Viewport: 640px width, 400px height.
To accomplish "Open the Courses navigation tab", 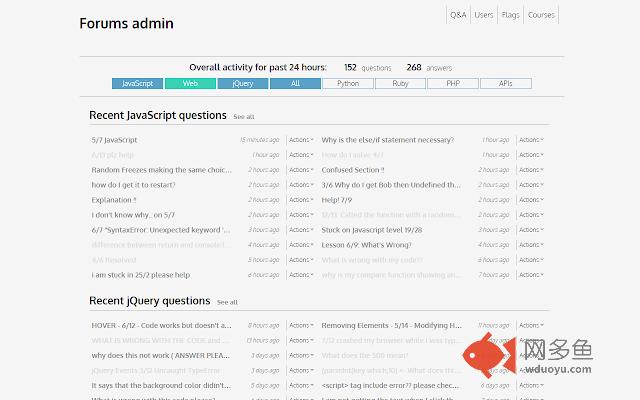I will (541, 15).
